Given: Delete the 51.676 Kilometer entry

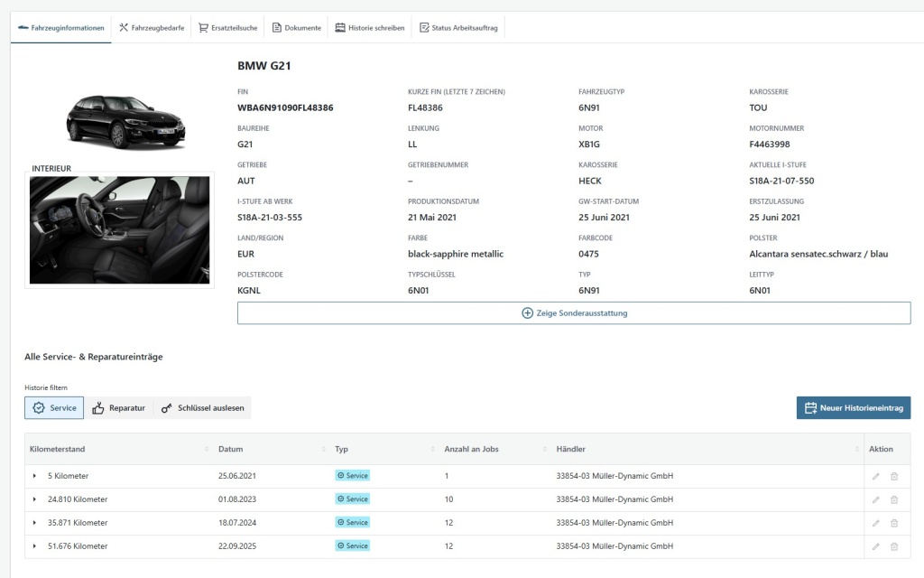Looking at the screenshot, I should pyautogui.click(x=894, y=546).
